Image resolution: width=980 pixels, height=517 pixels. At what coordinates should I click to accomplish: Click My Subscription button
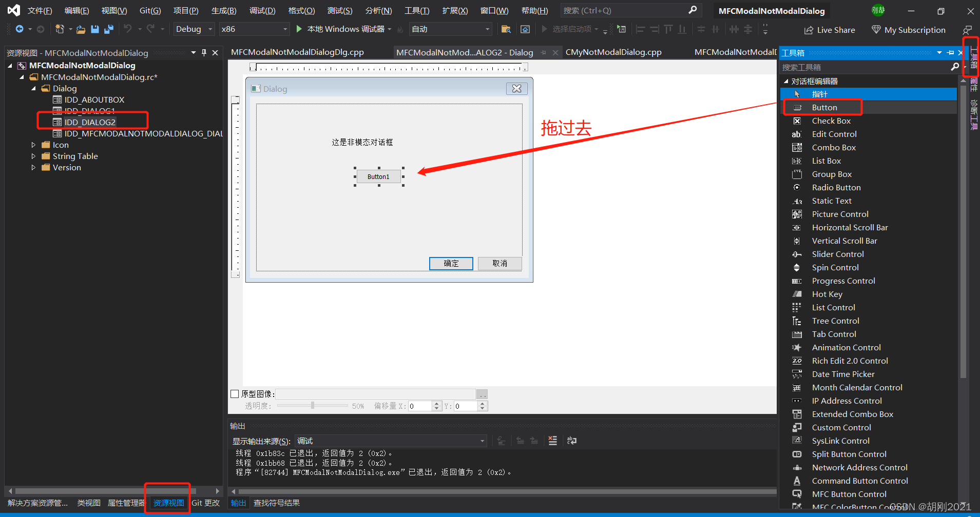pos(909,30)
